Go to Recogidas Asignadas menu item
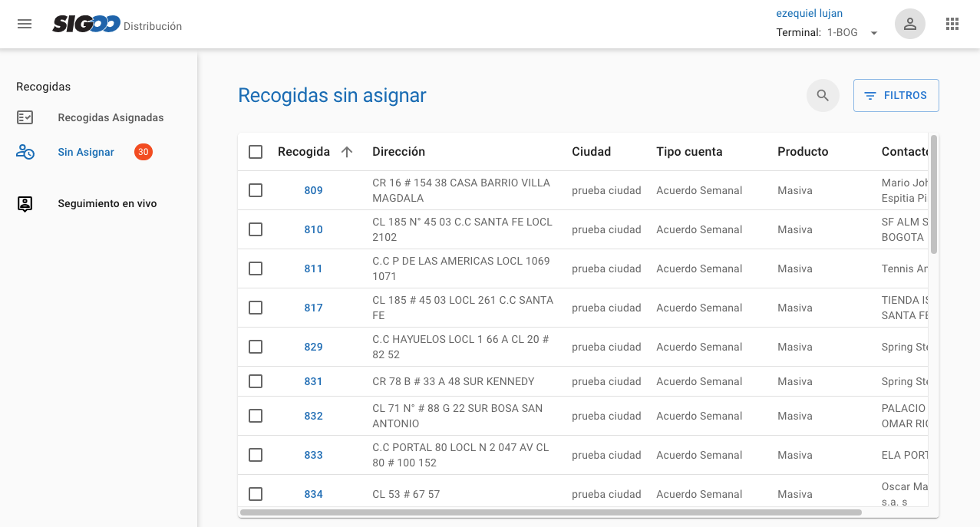The width and height of the screenshot is (980, 527). (111, 117)
